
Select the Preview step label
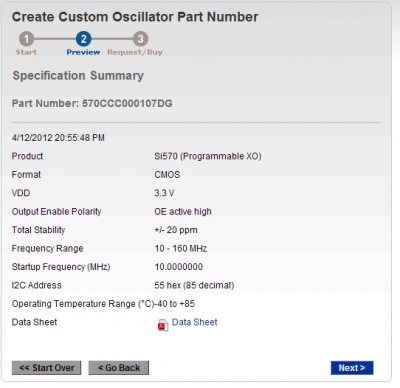click(83, 52)
